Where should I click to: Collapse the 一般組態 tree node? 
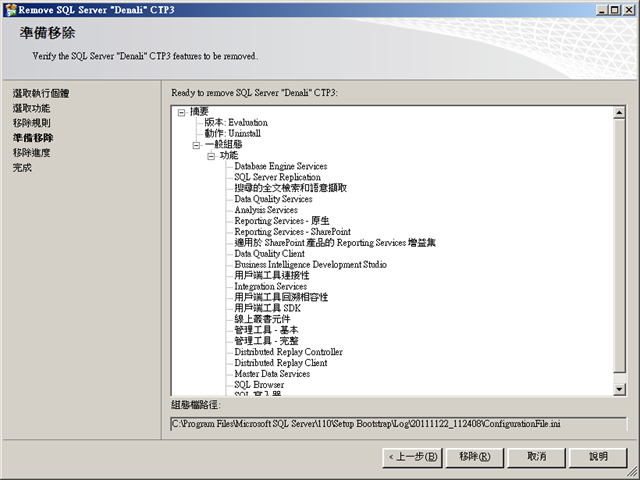(196, 145)
